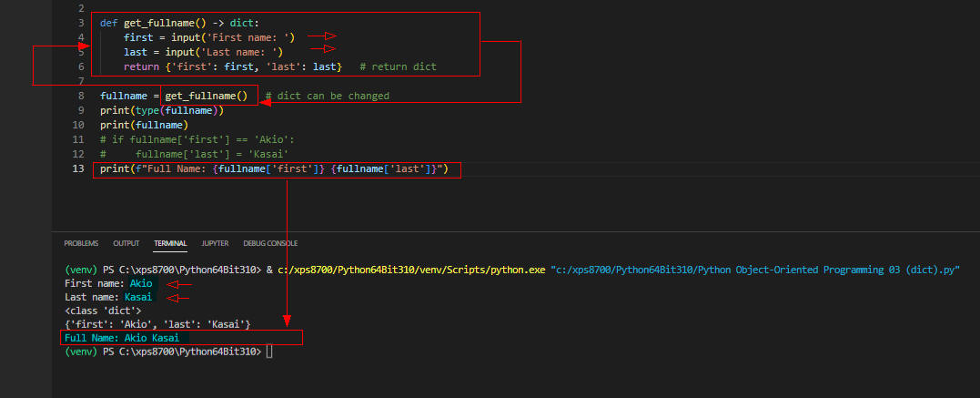Click the quoted script path ending in '(dict).py'
980x398 pixels.
[755, 270]
